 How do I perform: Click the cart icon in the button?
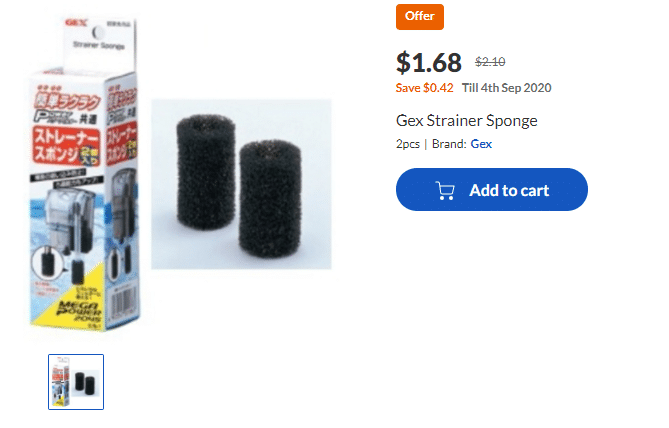[x=445, y=190]
